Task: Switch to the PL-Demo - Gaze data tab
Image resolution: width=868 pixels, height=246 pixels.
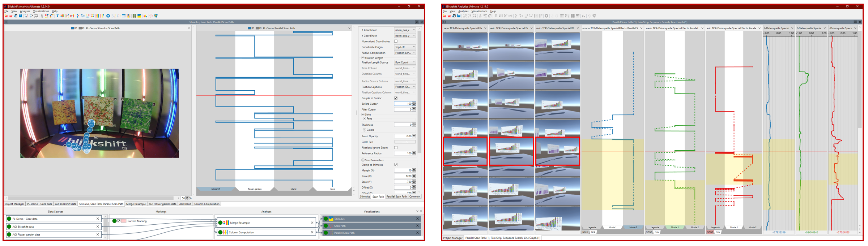Action: click(39, 204)
